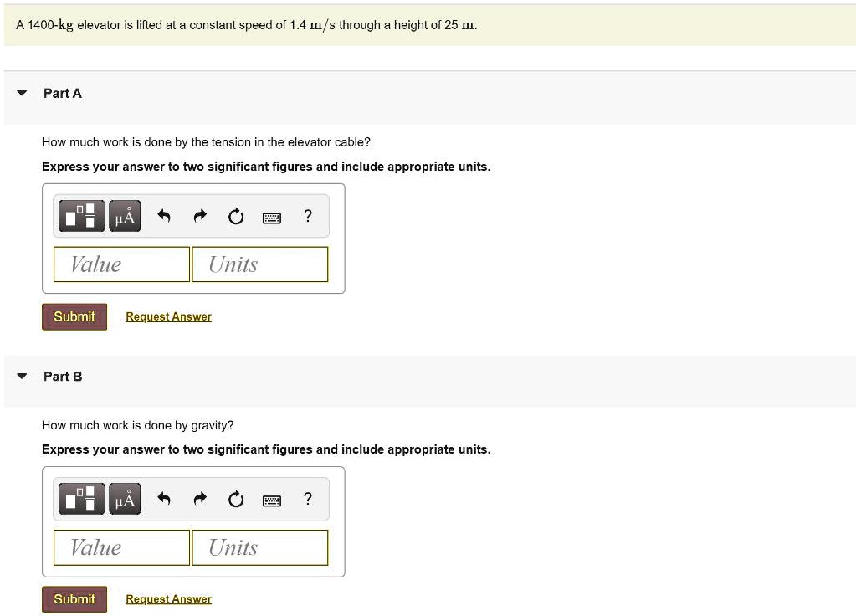
Task: Open help question mark in Part A
Action: (308, 217)
